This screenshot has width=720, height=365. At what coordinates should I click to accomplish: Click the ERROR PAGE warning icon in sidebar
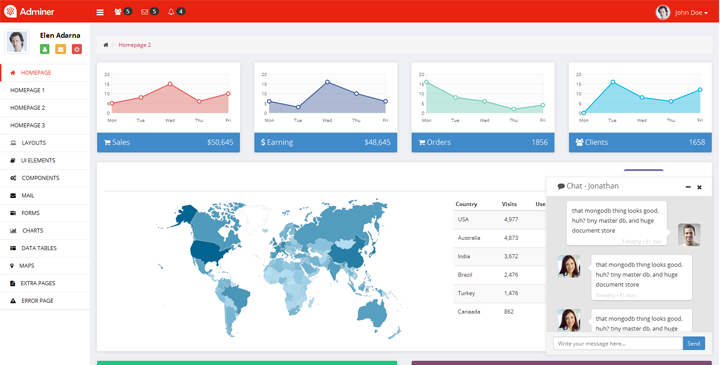pyautogui.click(x=13, y=301)
